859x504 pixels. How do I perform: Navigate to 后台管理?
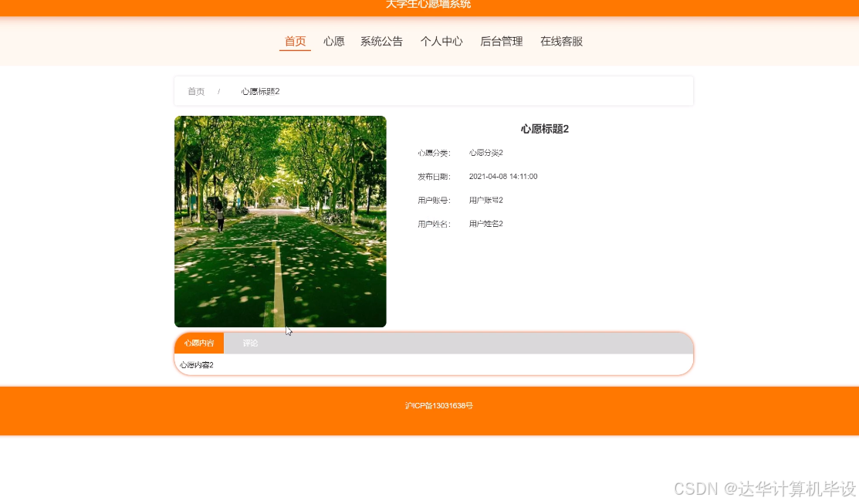501,42
